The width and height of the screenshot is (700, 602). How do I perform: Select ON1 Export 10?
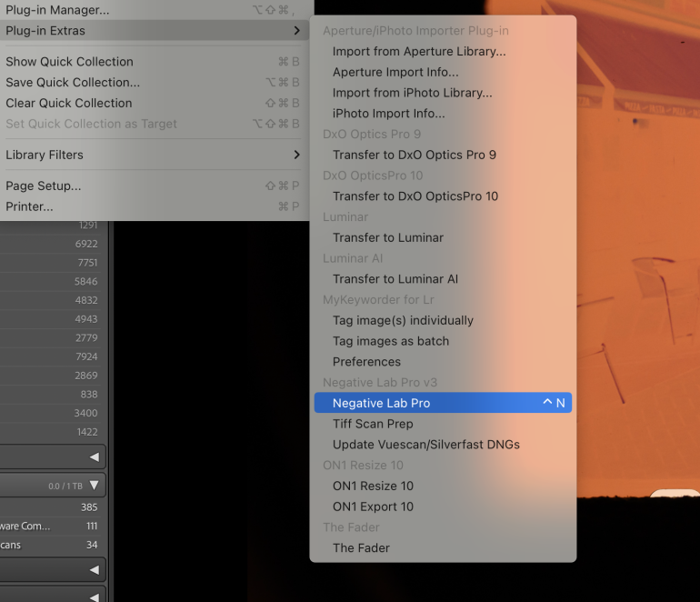point(443,507)
